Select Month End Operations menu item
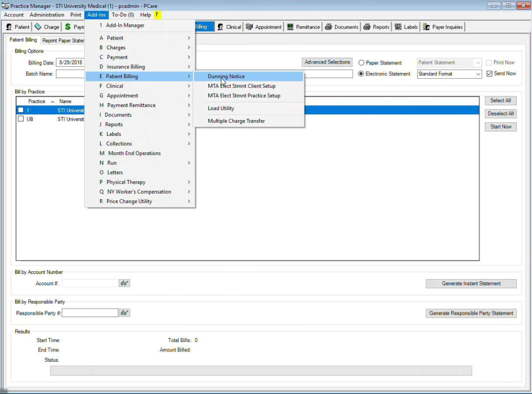This screenshot has height=394, width=532. [x=134, y=154]
